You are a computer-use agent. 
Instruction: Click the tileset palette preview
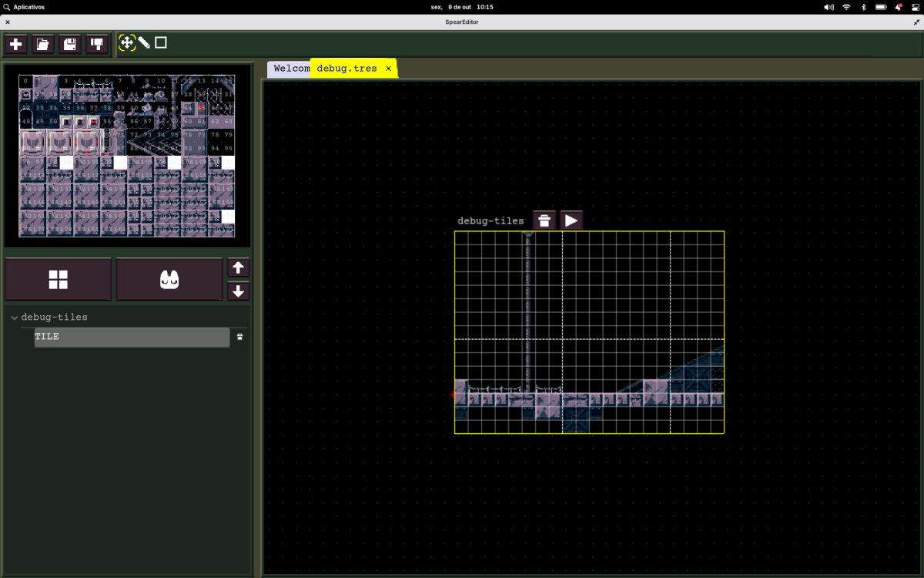coord(127,156)
